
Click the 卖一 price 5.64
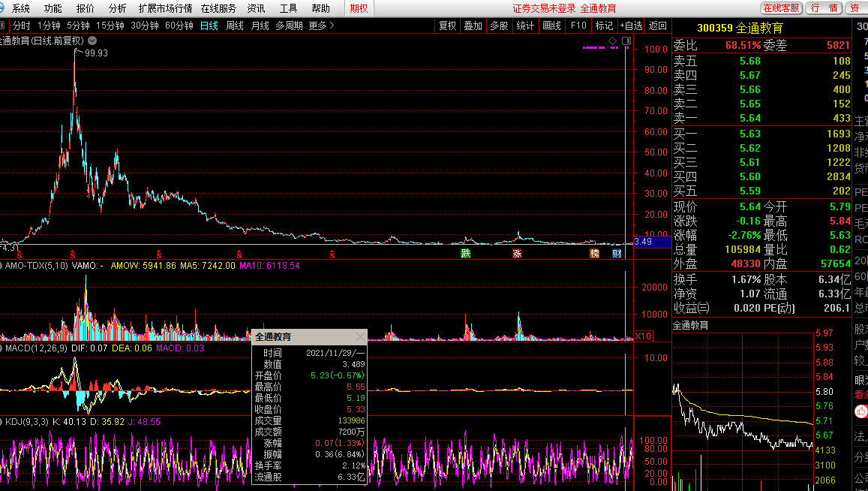click(x=750, y=118)
